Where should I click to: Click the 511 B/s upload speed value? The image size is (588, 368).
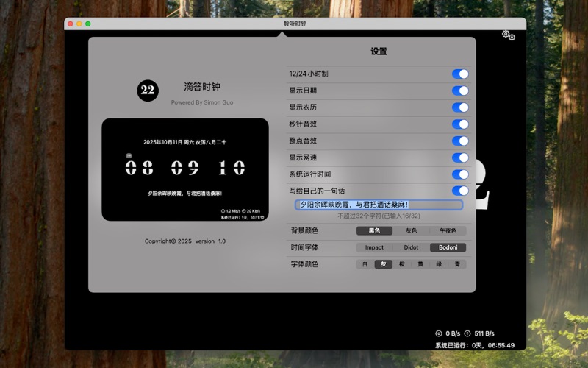coord(484,333)
